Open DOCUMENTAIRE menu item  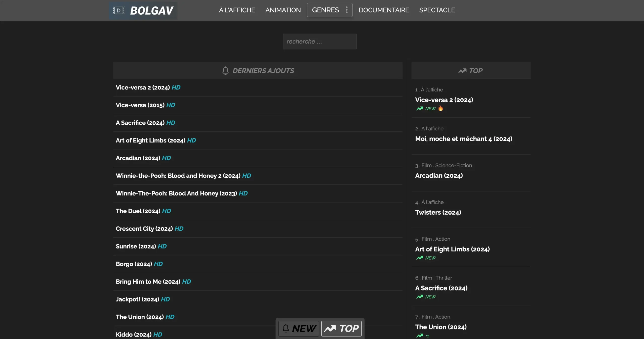click(x=384, y=10)
